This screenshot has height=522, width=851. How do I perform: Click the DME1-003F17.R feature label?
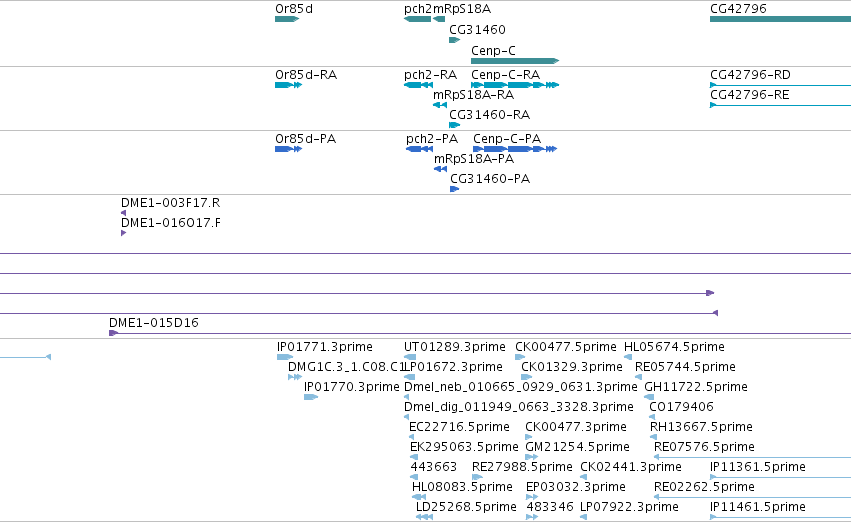coord(170,203)
